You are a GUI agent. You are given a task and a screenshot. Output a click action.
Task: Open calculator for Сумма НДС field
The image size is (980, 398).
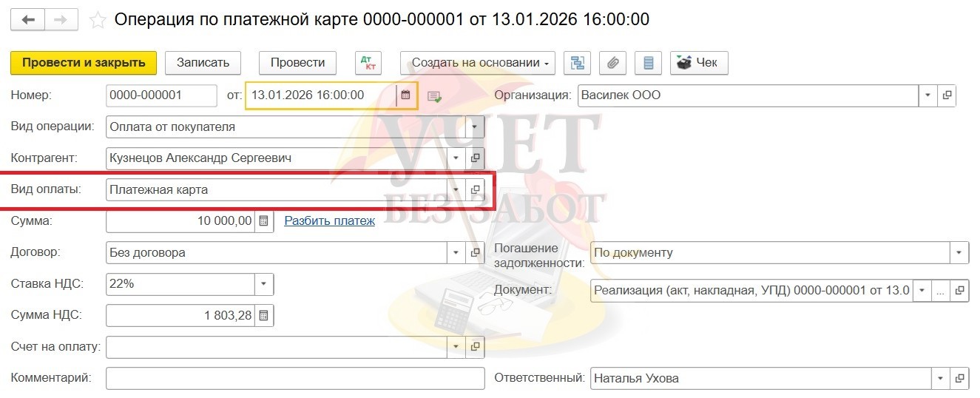264,315
